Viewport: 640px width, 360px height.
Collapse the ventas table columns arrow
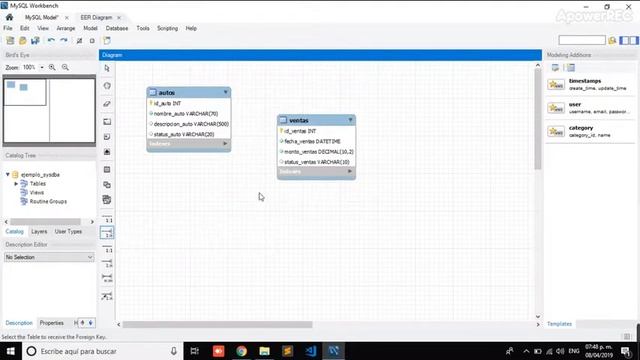[x=350, y=120]
